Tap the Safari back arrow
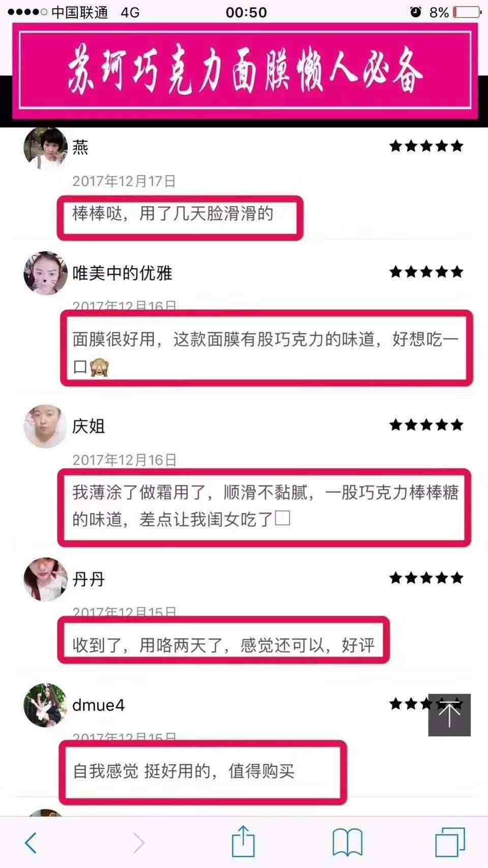The width and height of the screenshot is (488, 868). coord(31,843)
